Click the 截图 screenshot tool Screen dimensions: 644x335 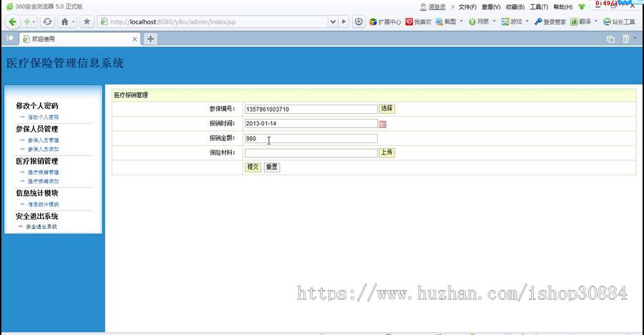click(446, 21)
